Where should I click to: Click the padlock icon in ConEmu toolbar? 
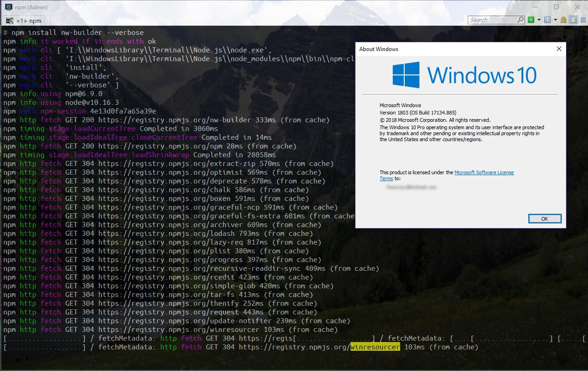[563, 20]
